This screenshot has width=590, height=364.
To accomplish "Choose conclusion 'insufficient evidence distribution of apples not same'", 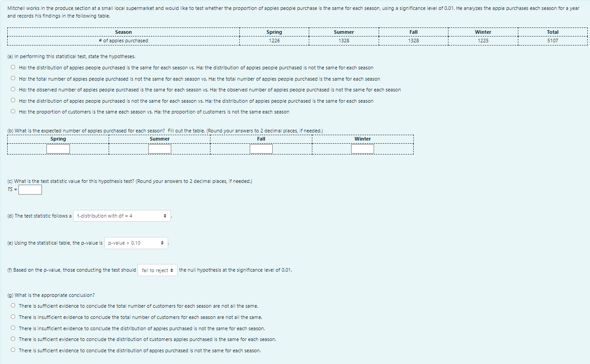I will 14,328.
